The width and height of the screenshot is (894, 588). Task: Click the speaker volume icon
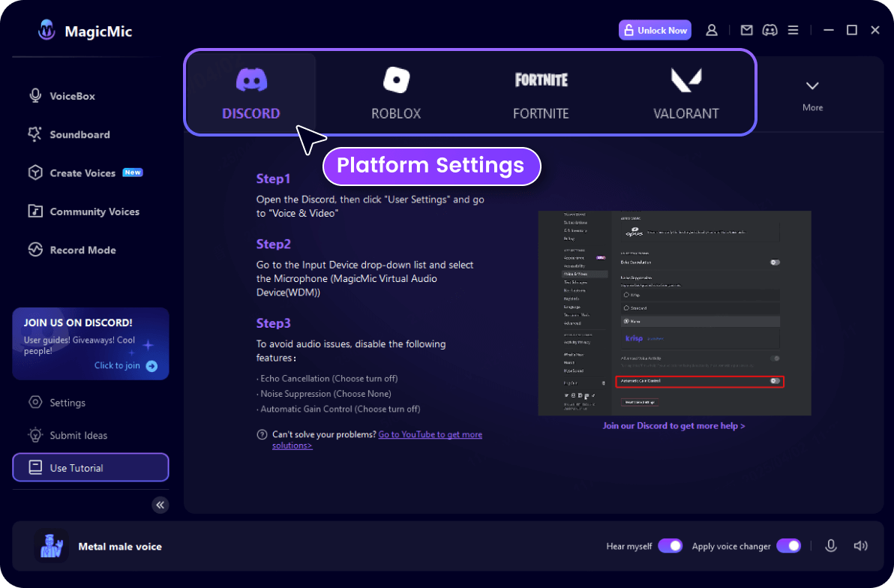860,546
